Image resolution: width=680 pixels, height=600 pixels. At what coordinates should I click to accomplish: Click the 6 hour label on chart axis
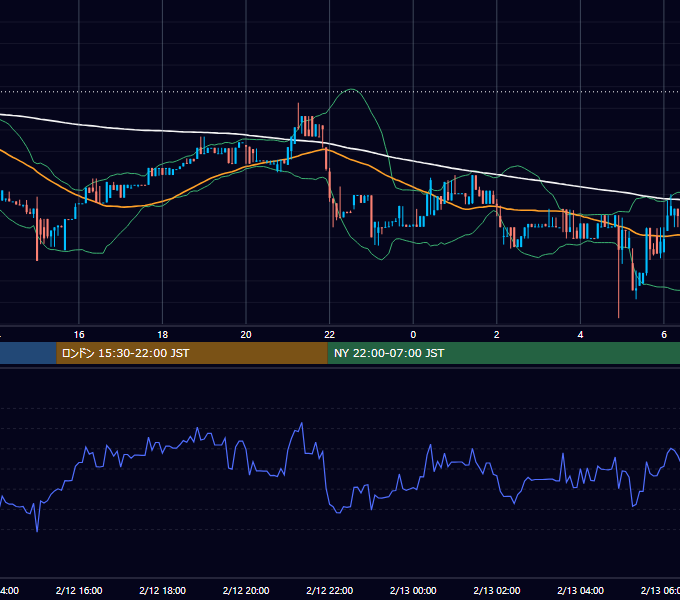[x=664, y=335]
